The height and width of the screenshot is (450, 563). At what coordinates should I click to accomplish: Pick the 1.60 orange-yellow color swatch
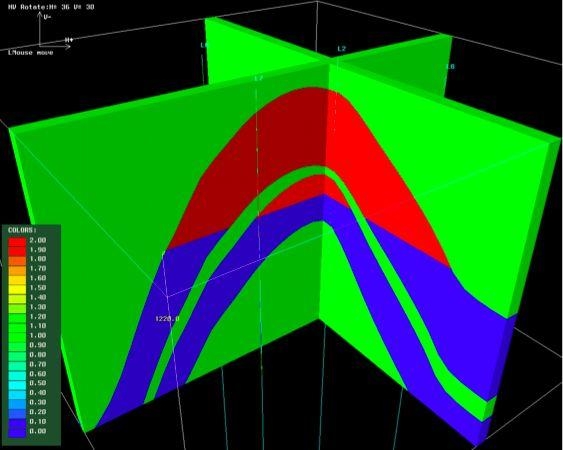(17, 279)
